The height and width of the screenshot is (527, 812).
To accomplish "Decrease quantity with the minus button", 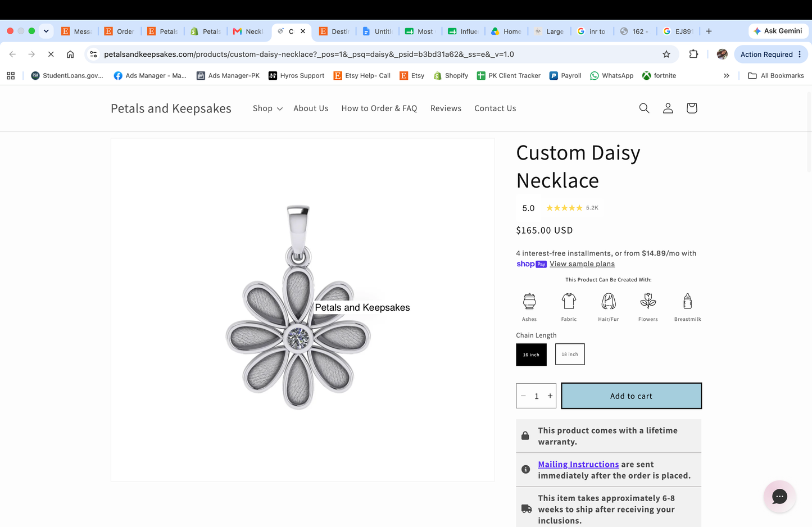I will pos(523,396).
